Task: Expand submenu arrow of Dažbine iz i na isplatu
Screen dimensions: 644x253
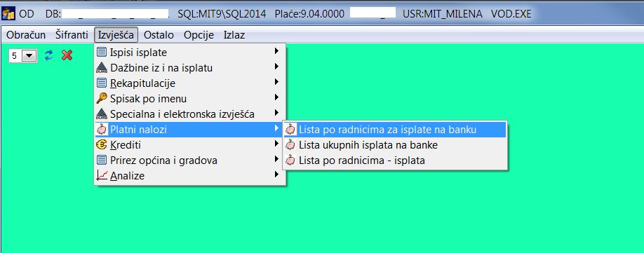Action: point(277,67)
